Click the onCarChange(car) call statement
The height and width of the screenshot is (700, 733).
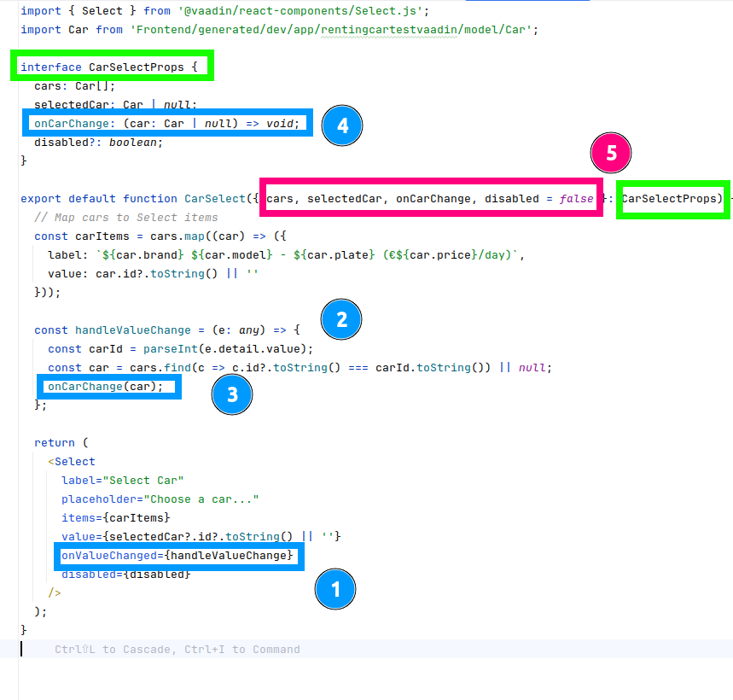tap(109, 387)
